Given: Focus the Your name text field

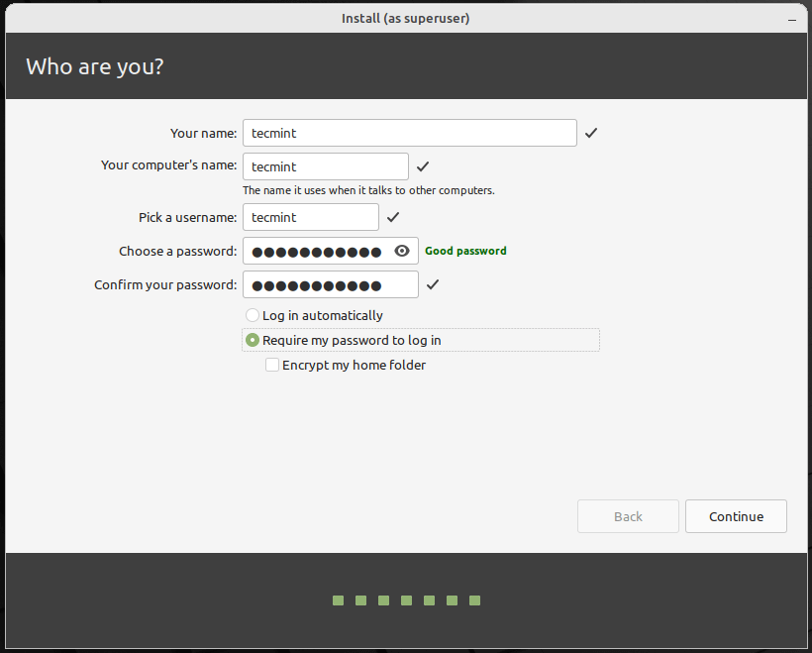Looking at the screenshot, I should tap(409, 133).
